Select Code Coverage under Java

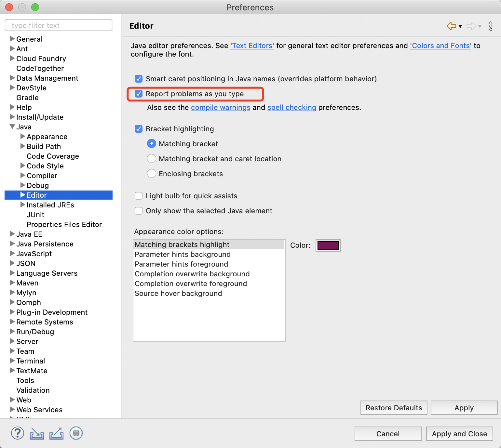click(x=53, y=156)
